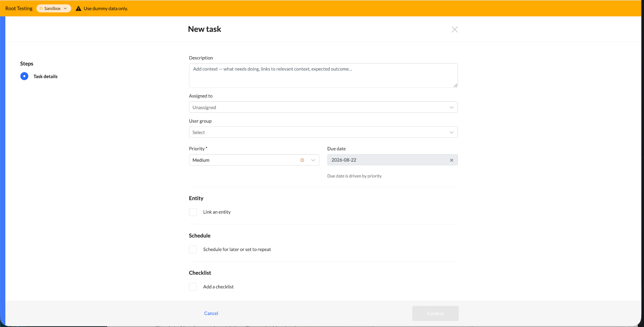This screenshot has width=644, height=327.
Task: Click the Checklist section heading
Action: point(200,273)
